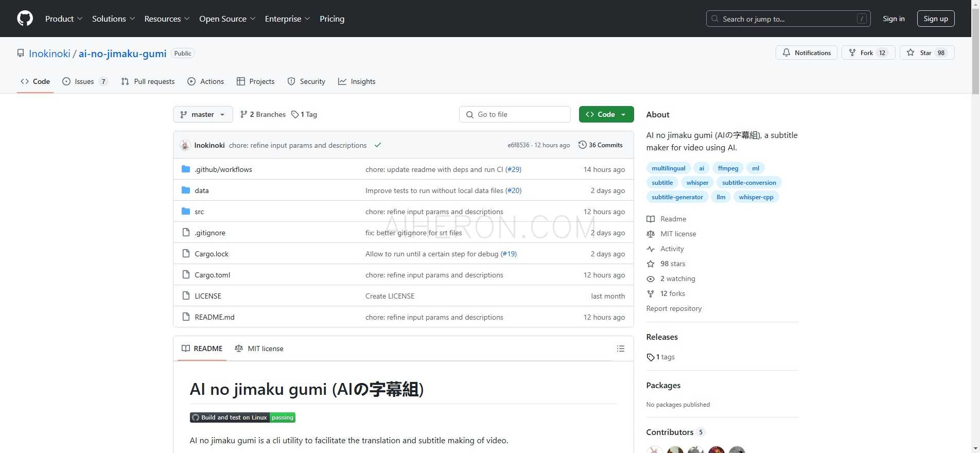Screen dimensions: 980x453
Task: Switch to the Issues tab
Action: coord(84,81)
